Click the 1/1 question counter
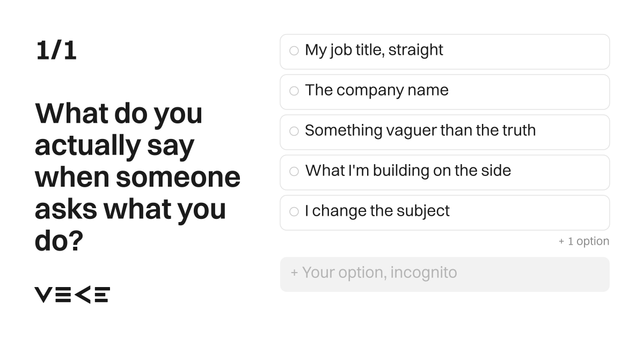Screen dimensions: 644x338 pos(56,51)
